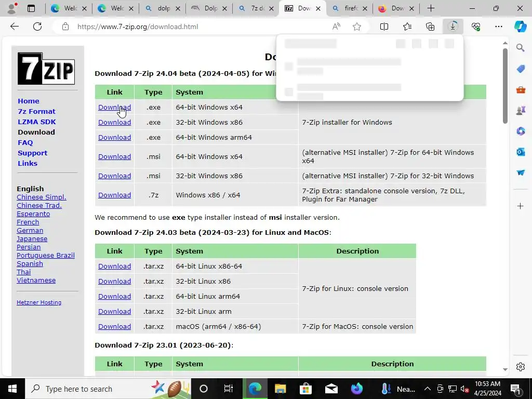Image resolution: width=532 pixels, height=399 pixels.
Task: Open the sidebar Tools briefcase icon
Action: tap(521, 90)
